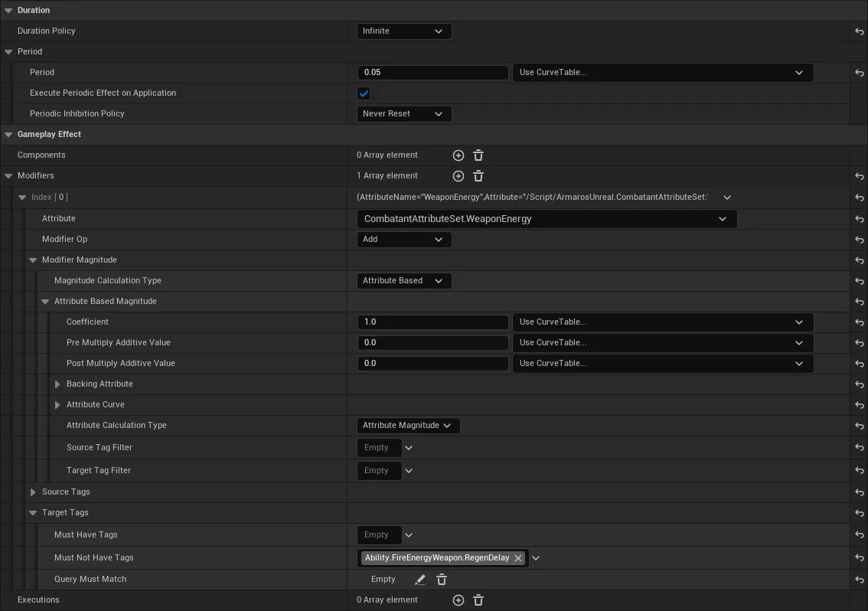868x611 pixels.
Task: Disable Execute Periodic Effect on Application
Action: pyautogui.click(x=363, y=93)
